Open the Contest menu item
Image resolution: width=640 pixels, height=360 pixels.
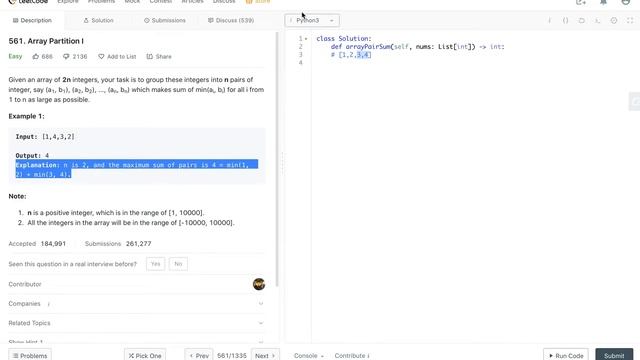161,2
